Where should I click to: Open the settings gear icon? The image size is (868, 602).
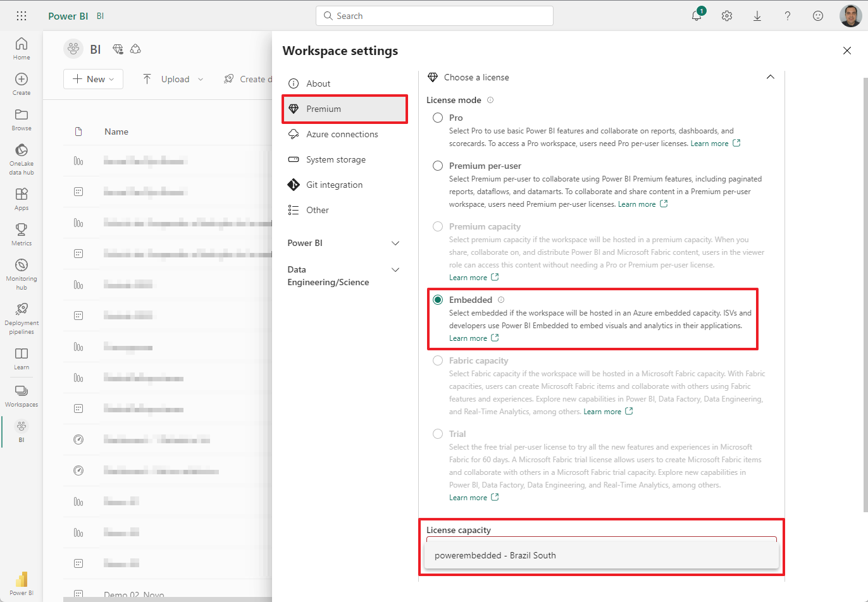(x=727, y=16)
